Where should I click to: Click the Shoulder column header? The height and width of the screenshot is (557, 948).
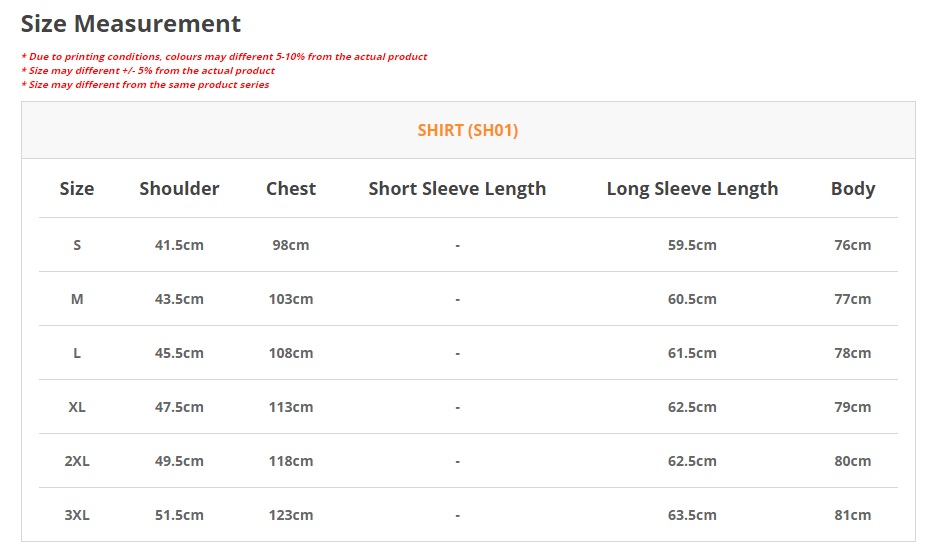179,189
